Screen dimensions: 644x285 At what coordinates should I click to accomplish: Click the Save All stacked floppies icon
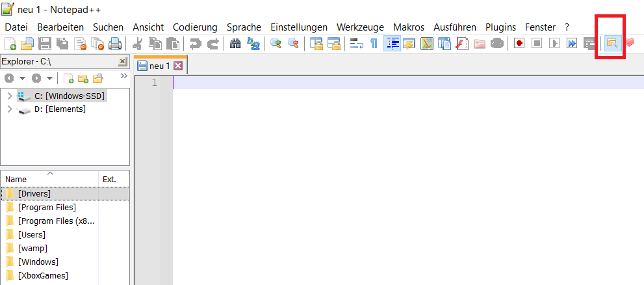62,43
